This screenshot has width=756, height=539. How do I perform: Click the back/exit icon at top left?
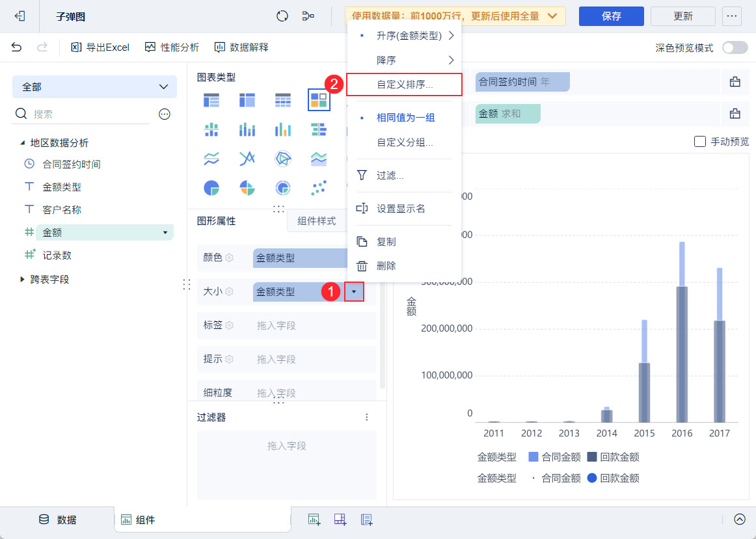[20, 16]
